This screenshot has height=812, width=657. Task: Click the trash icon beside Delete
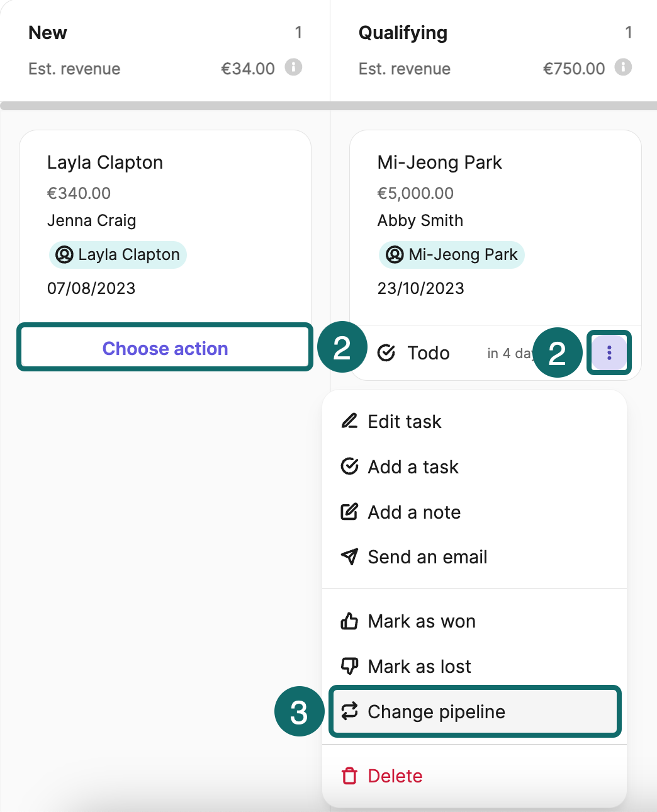coord(349,775)
